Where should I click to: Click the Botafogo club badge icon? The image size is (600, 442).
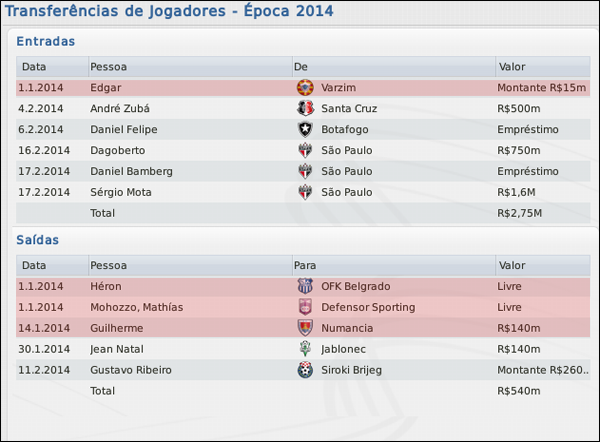tap(305, 129)
